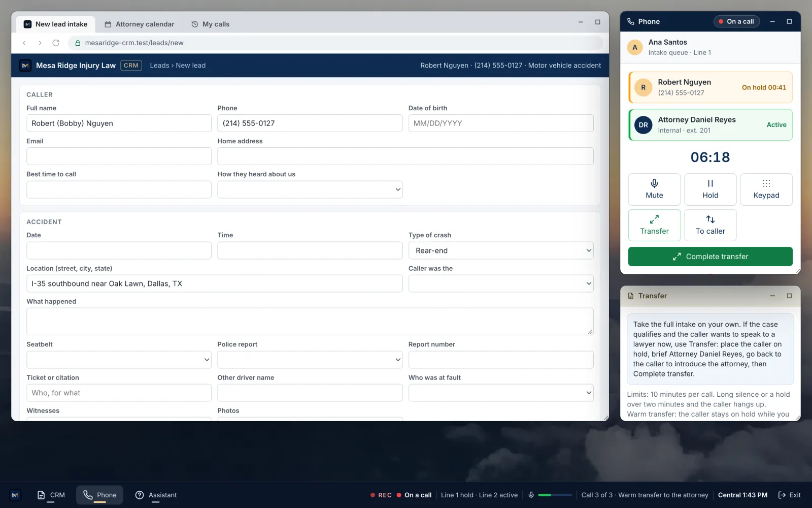Click Exit in the taskbar
The height and width of the screenshot is (508, 812).
[x=790, y=495]
